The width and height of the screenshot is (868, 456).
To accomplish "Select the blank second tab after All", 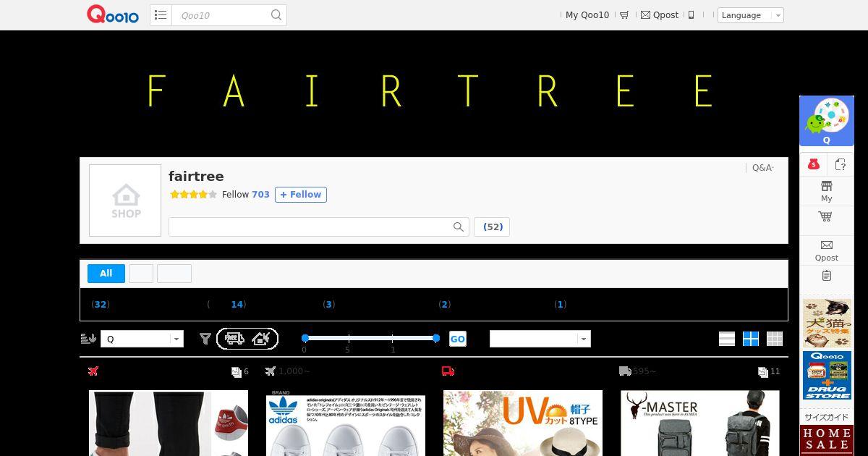I will [x=141, y=274].
